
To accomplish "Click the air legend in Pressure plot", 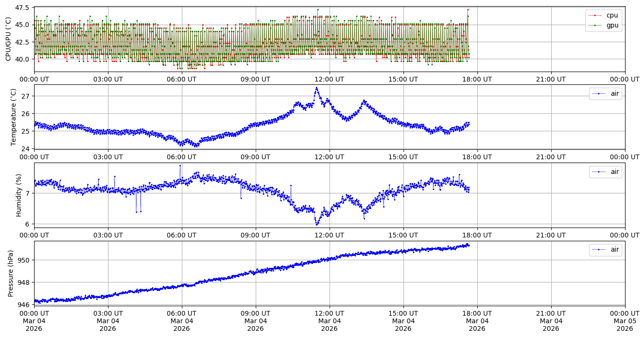I will [x=605, y=249].
